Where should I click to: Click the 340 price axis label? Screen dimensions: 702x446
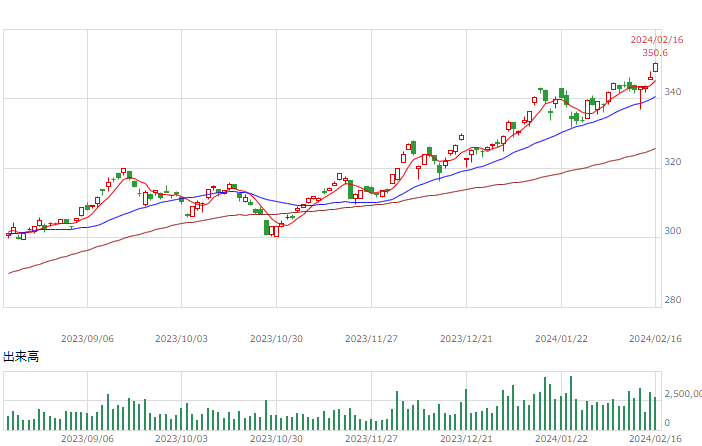[x=672, y=92]
